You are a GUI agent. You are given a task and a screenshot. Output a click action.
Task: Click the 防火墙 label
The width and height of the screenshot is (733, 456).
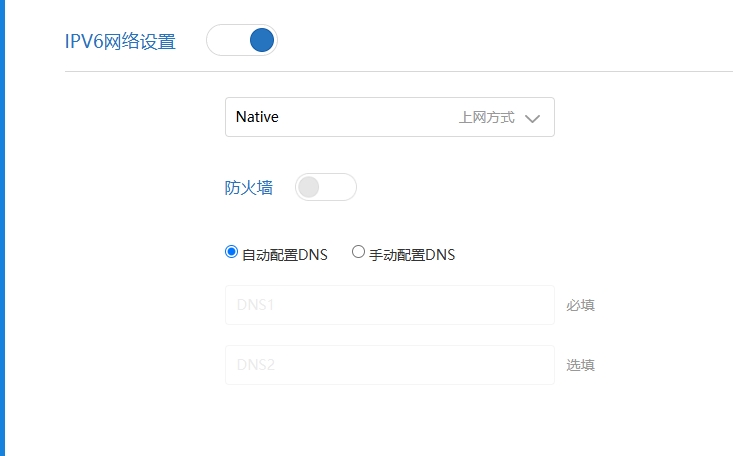pyautogui.click(x=249, y=188)
